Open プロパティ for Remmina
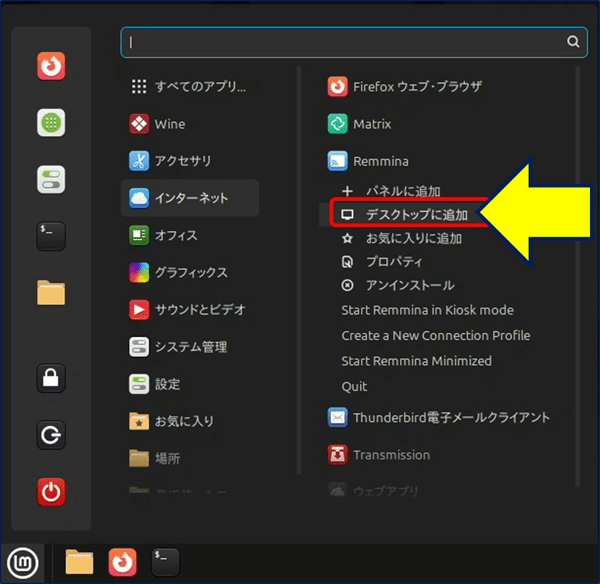Viewport: 600px width, 584px height. pyautogui.click(x=382, y=262)
